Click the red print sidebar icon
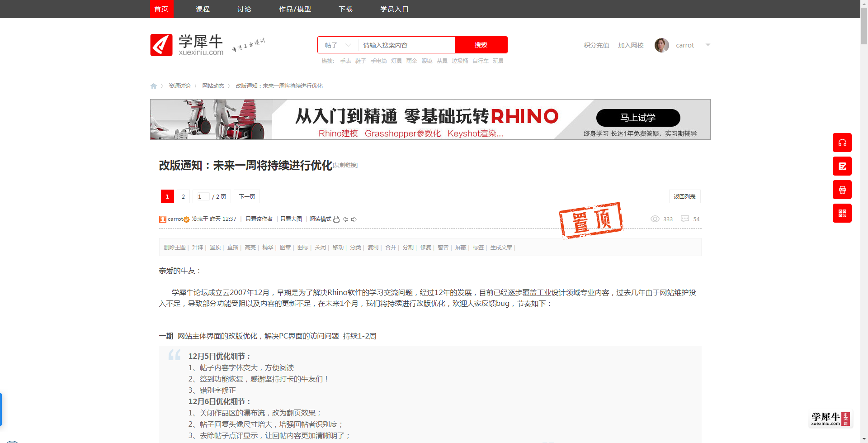868x443 pixels. click(842, 190)
